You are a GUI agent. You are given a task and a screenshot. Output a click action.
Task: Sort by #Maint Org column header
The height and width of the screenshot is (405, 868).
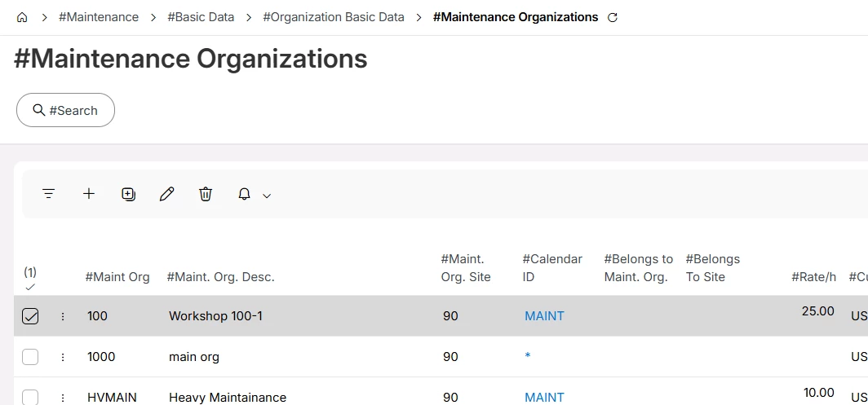click(117, 277)
